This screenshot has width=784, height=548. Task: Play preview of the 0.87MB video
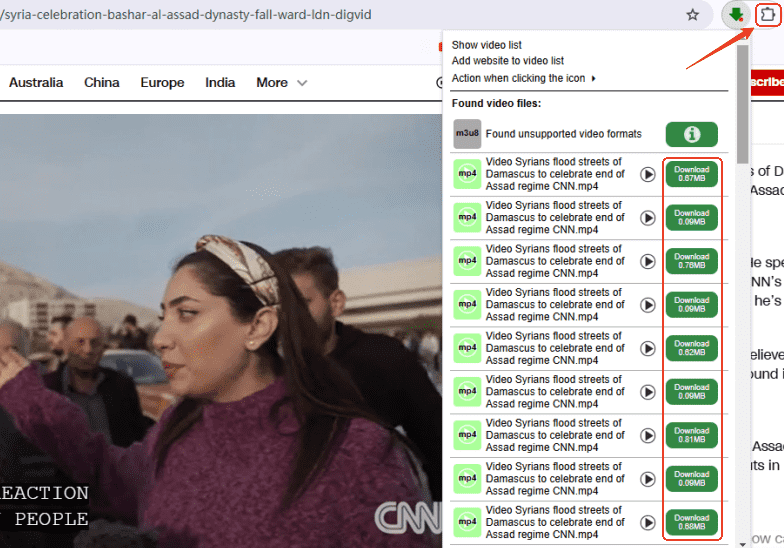(648, 174)
